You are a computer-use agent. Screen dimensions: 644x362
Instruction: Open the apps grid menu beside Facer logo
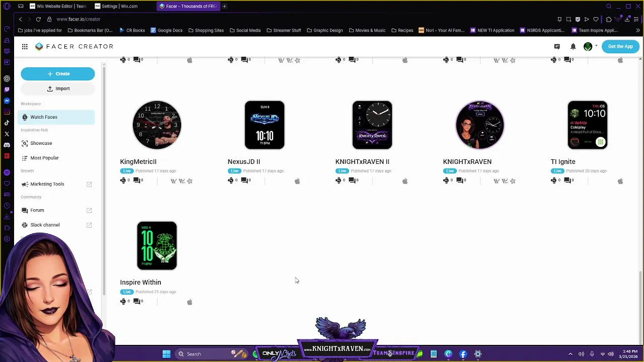[25, 46]
